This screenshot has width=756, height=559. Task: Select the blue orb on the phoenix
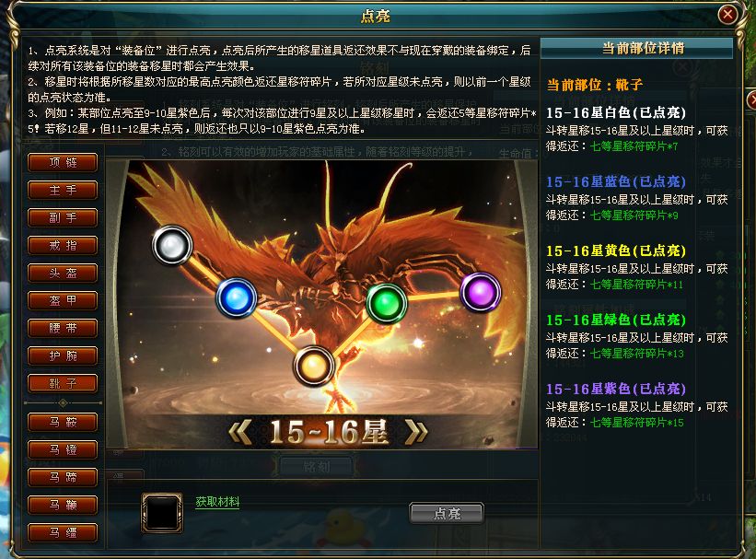[x=237, y=298]
